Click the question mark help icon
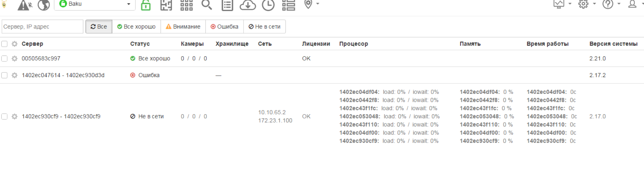Screen dimensions: 644x182 click(608, 4)
